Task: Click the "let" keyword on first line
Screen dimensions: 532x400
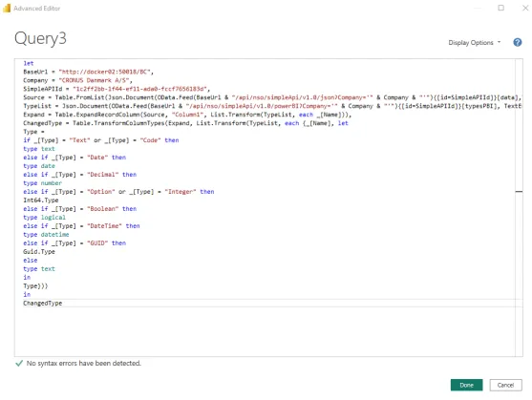Action: click(x=29, y=63)
